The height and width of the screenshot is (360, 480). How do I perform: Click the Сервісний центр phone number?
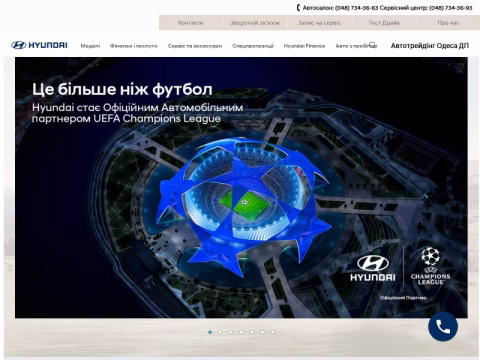450,8
